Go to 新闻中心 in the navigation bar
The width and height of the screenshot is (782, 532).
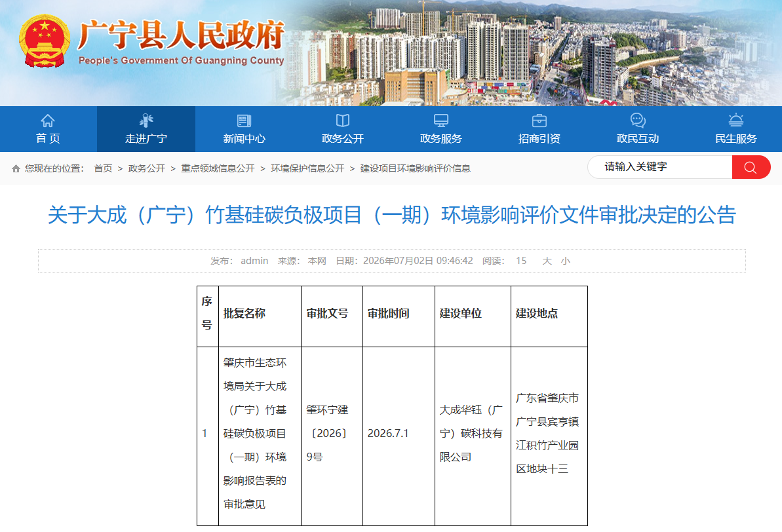244,129
